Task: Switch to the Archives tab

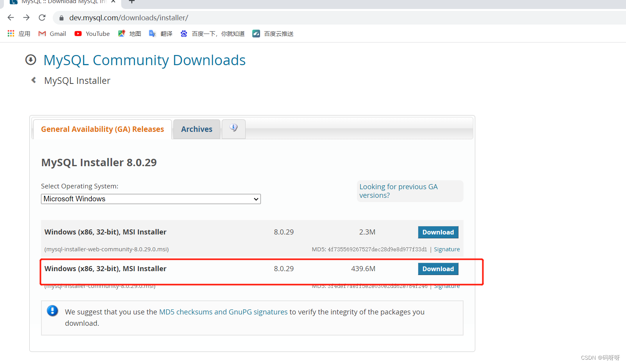Action: coord(197,129)
